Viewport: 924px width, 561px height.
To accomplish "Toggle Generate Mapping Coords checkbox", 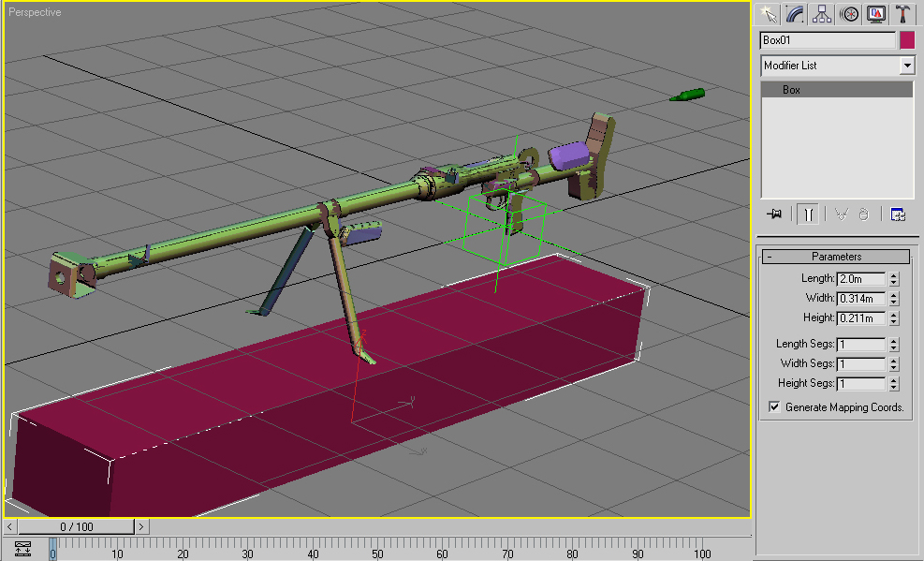I will 774,407.
